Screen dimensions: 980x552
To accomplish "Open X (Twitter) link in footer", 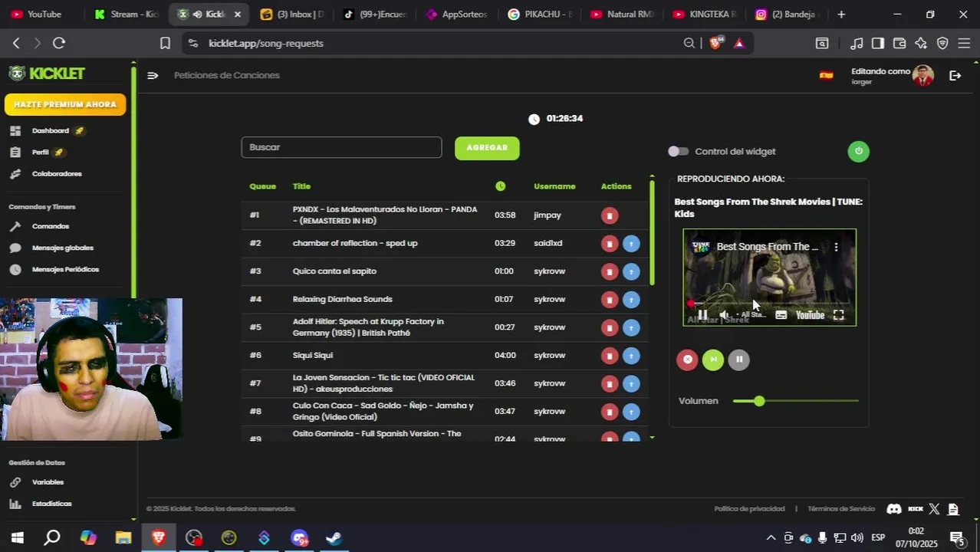I will click(934, 509).
